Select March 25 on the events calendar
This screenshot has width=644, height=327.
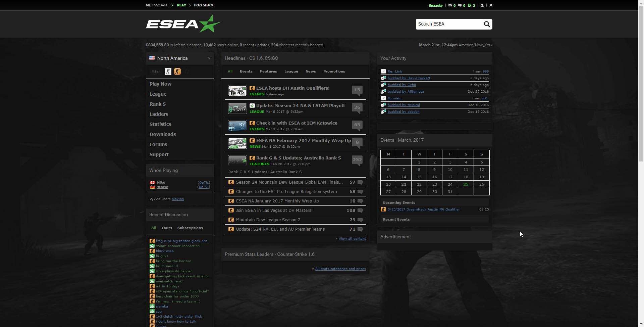(466, 184)
